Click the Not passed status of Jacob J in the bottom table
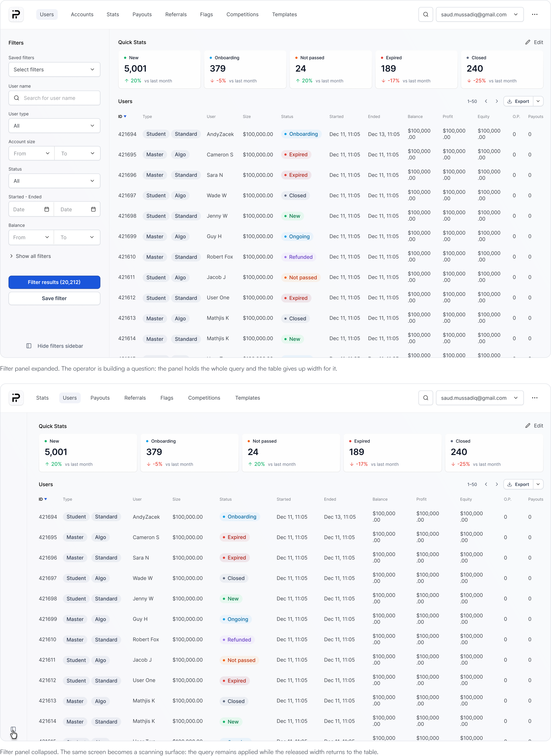Viewport: 551px width, 756px height. coord(239,660)
